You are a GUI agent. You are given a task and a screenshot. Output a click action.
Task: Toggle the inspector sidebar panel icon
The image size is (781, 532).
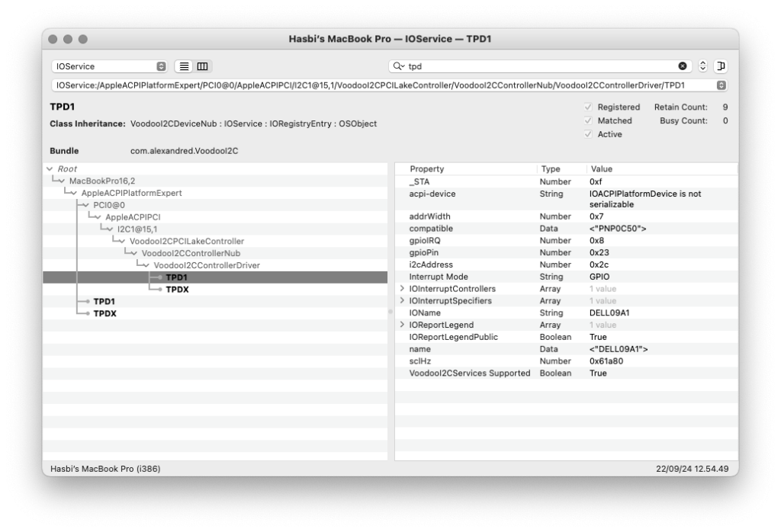pos(722,66)
